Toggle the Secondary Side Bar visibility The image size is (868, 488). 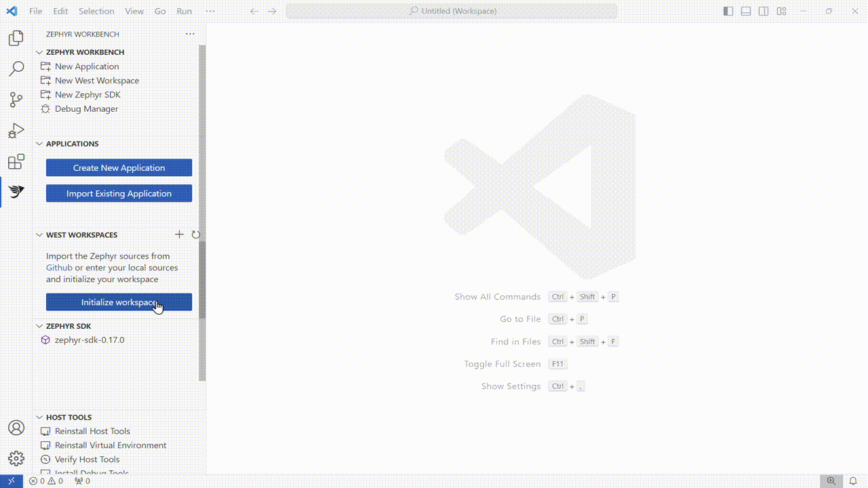point(763,11)
